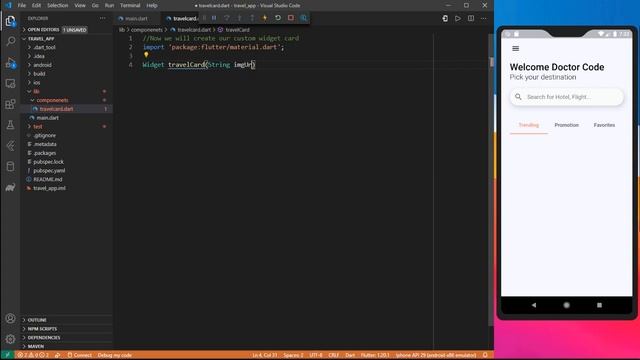Tap the Android recents square on emulator
The width and height of the screenshot is (640, 360).
599,305
